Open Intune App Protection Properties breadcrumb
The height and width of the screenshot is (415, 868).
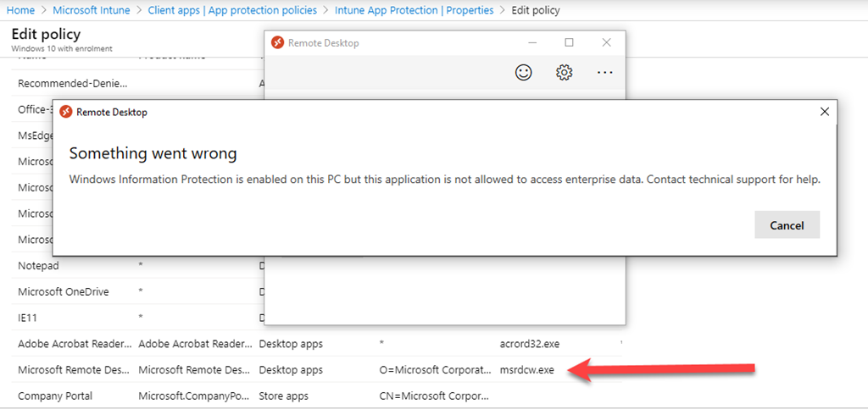[414, 10]
